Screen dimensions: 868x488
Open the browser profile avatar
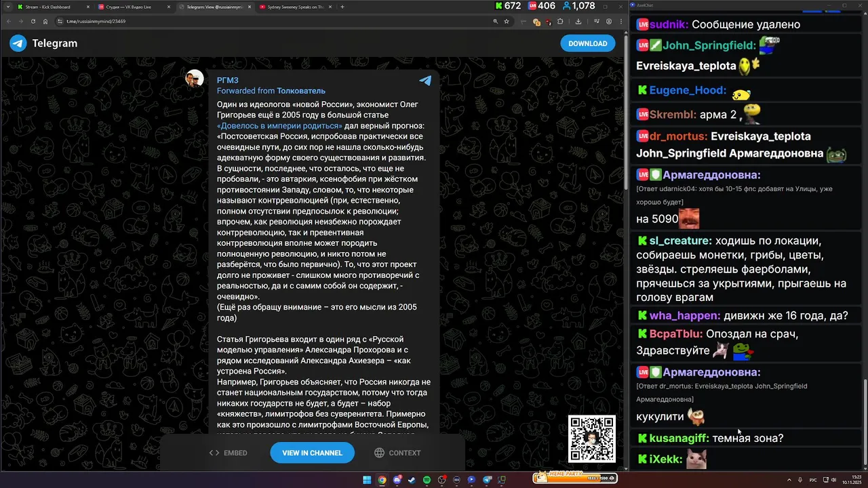609,21
